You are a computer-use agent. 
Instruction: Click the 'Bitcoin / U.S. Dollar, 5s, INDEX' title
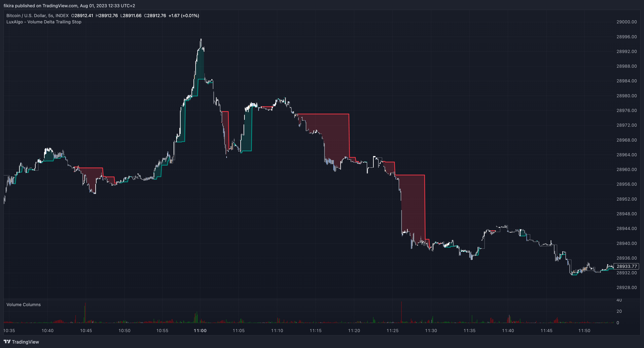click(x=37, y=16)
